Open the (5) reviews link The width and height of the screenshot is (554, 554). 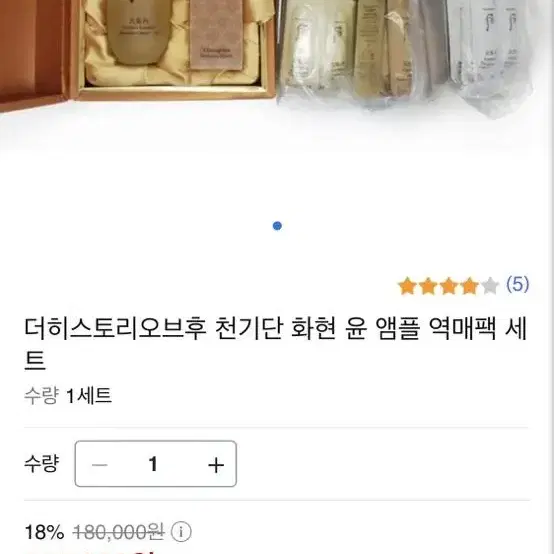point(518,284)
